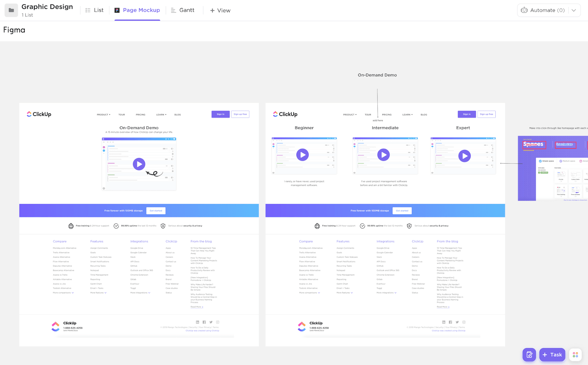Click the Graphic Design folder title

pyautogui.click(x=47, y=7)
